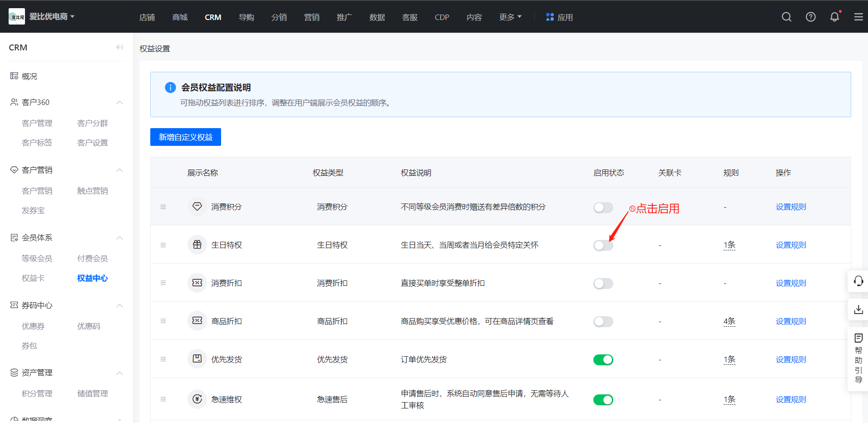Click the 消费积分 row icon
Screen dimensions: 868x423
[197, 207]
